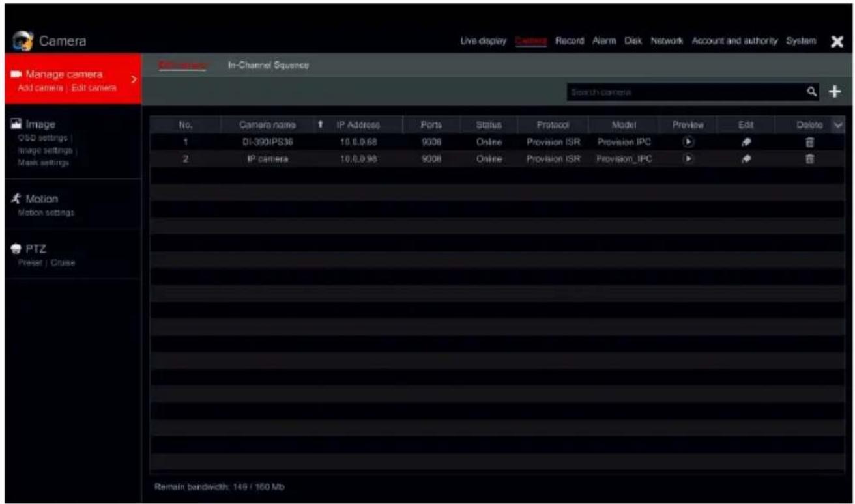The image size is (855, 504).
Task: Open the System menu
Action: tap(801, 41)
